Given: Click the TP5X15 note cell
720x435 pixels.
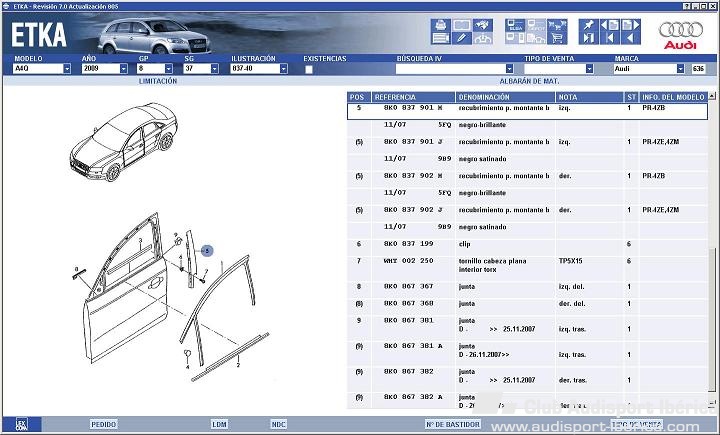Looking at the screenshot, I should 570,261.
